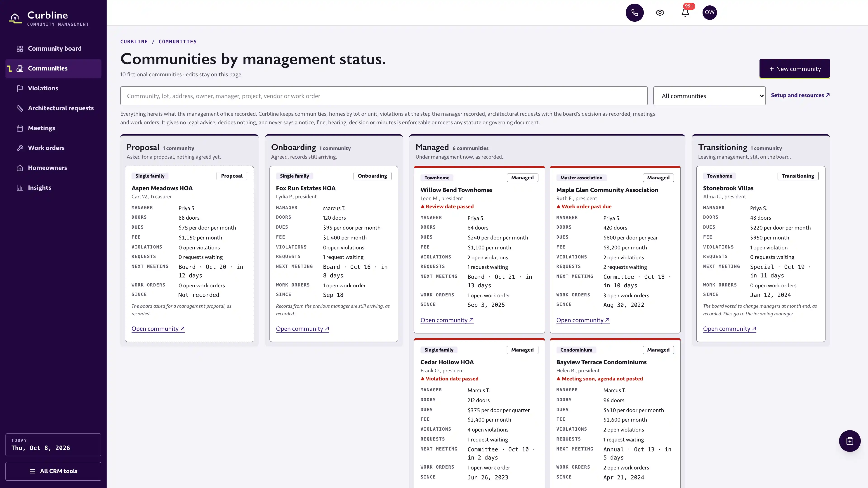
Task: Click the New community button
Action: coord(795,69)
